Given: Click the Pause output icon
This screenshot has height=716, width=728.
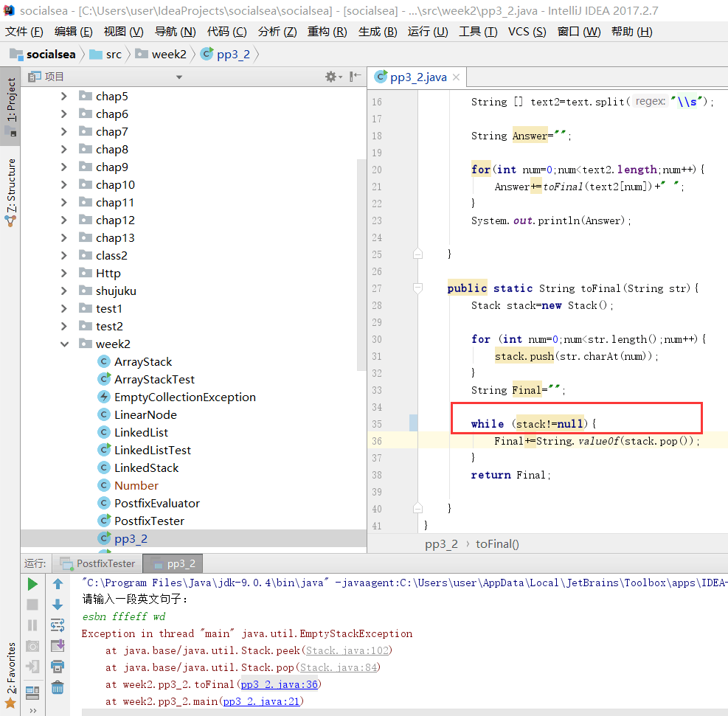Looking at the screenshot, I should coord(32,625).
